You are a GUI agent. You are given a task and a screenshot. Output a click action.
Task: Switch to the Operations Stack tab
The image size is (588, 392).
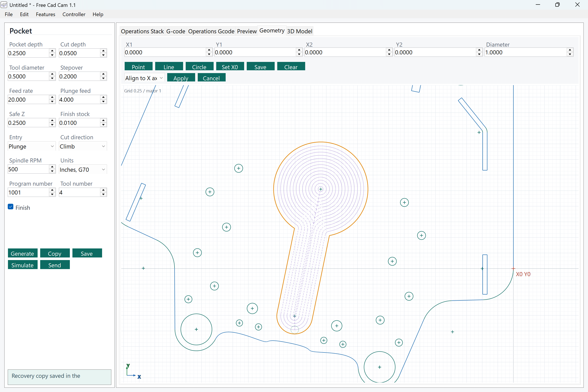coord(142,31)
